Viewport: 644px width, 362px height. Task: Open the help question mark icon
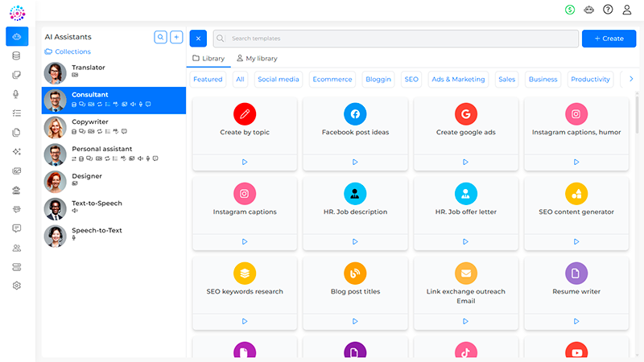point(608,10)
